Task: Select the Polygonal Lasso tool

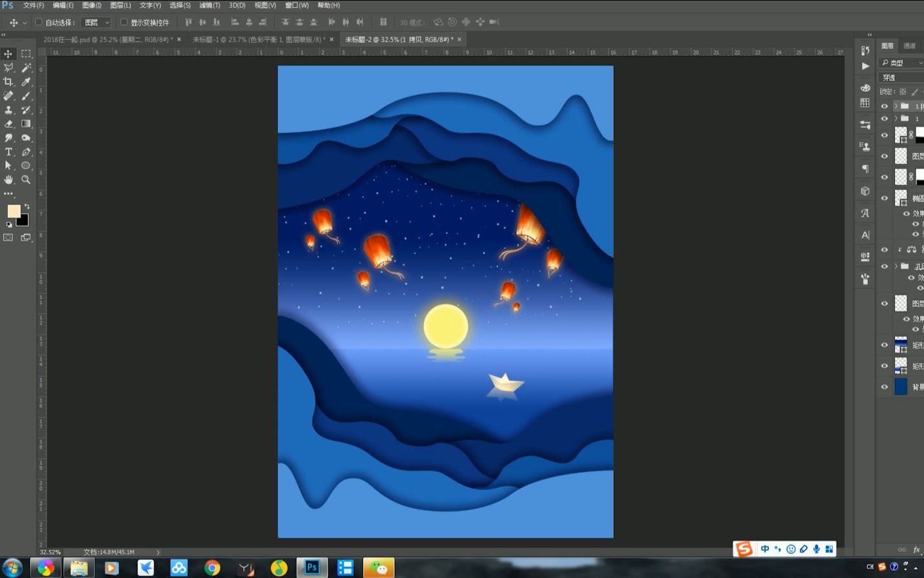Action: (8, 68)
